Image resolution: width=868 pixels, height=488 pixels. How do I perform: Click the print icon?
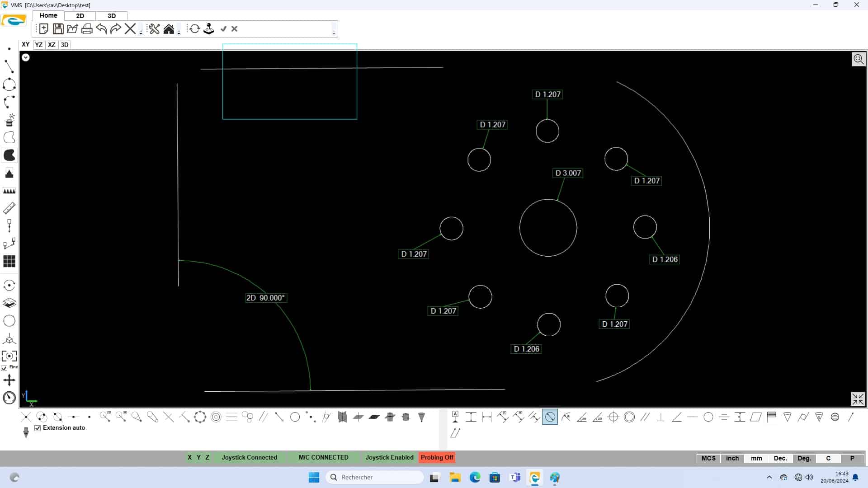click(x=87, y=28)
